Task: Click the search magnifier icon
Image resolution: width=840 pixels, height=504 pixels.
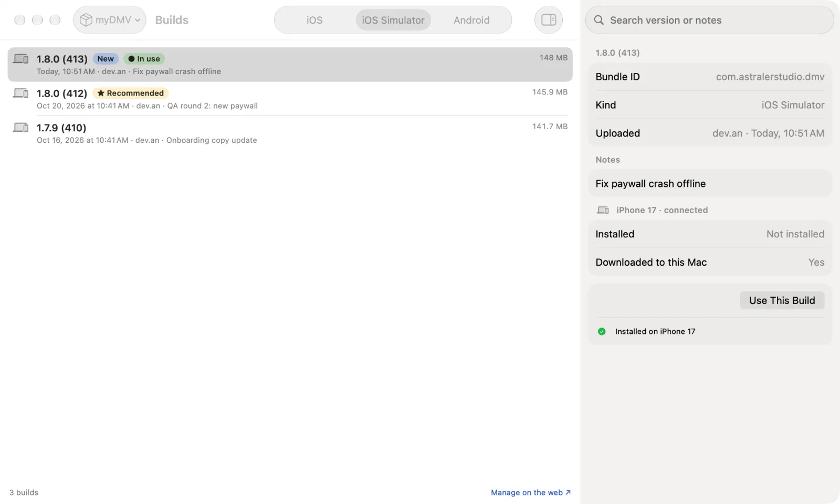Action: coord(598,20)
